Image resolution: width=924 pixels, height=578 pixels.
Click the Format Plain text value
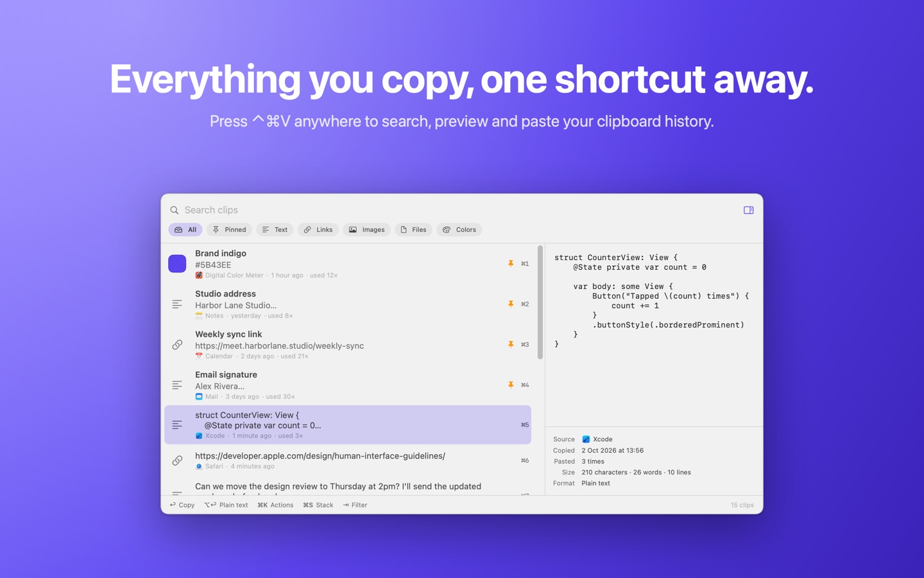(595, 483)
